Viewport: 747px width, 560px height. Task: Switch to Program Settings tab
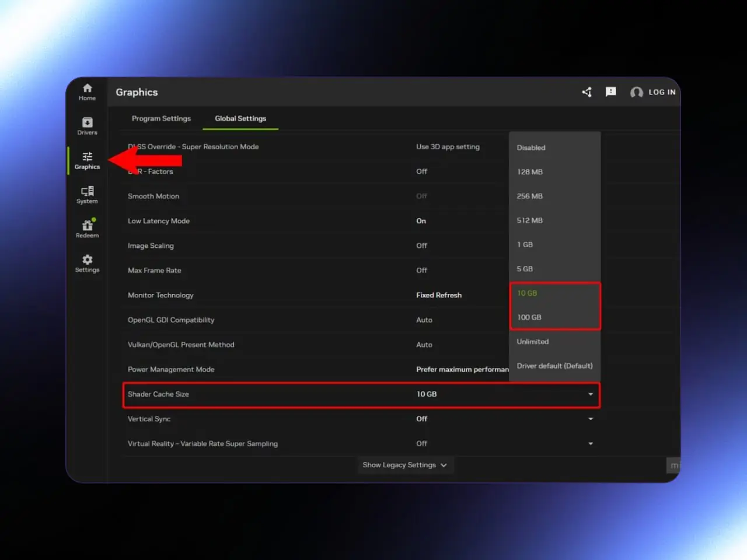[x=161, y=118]
